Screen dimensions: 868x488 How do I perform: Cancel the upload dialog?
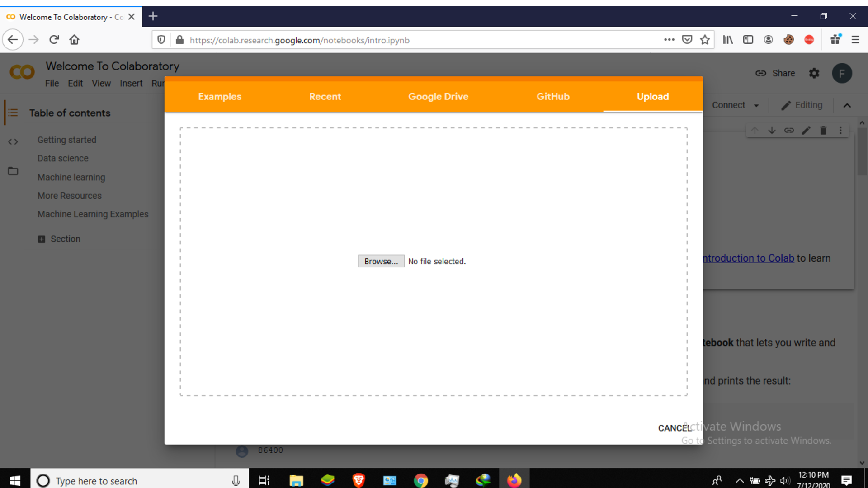pos(675,428)
